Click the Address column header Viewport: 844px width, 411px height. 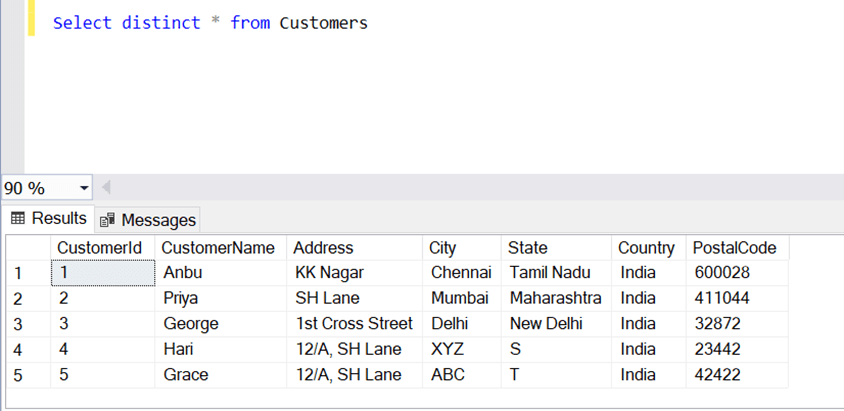coord(323,248)
